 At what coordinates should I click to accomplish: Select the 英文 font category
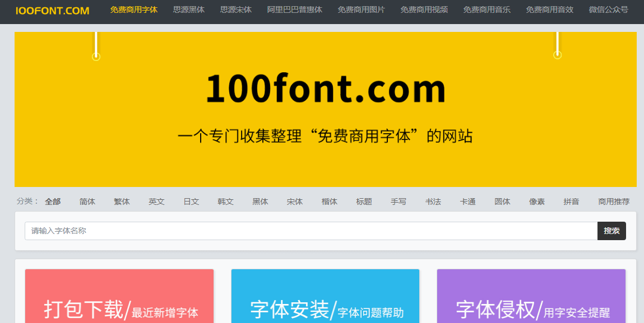156,201
